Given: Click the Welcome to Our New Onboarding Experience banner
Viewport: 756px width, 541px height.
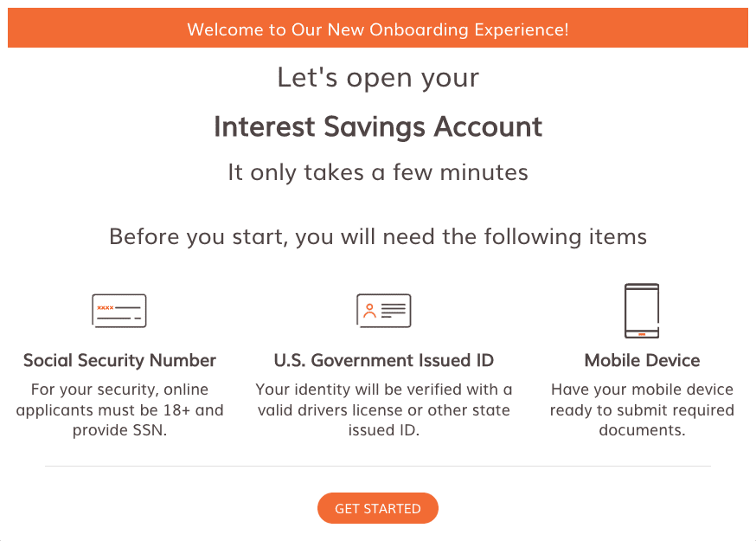Looking at the screenshot, I should [x=378, y=29].
